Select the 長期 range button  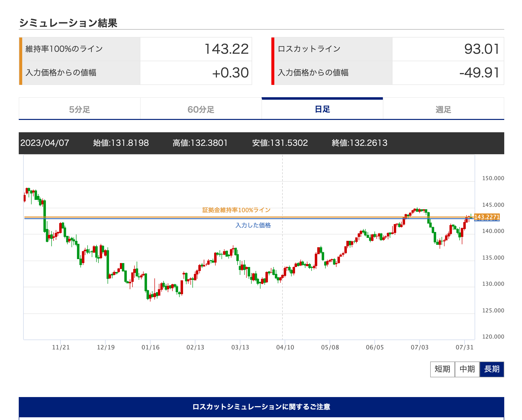(492, 369)
